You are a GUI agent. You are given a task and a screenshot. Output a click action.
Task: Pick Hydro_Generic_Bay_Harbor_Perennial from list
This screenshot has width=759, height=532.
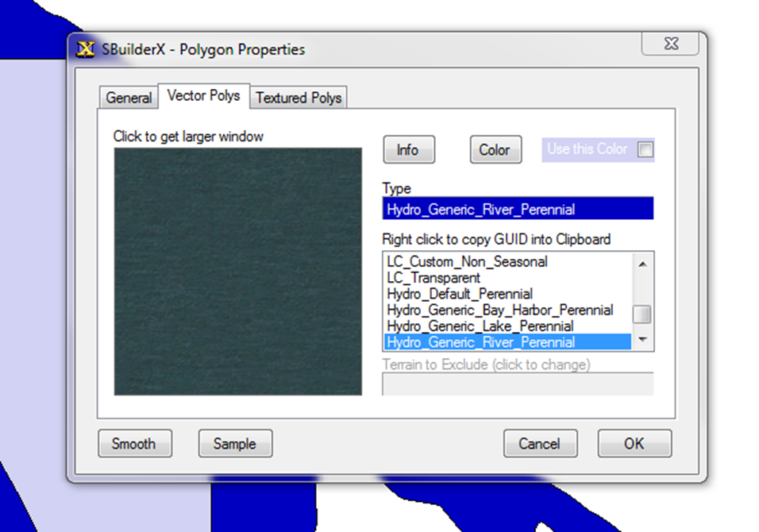(x=499, y=310)
